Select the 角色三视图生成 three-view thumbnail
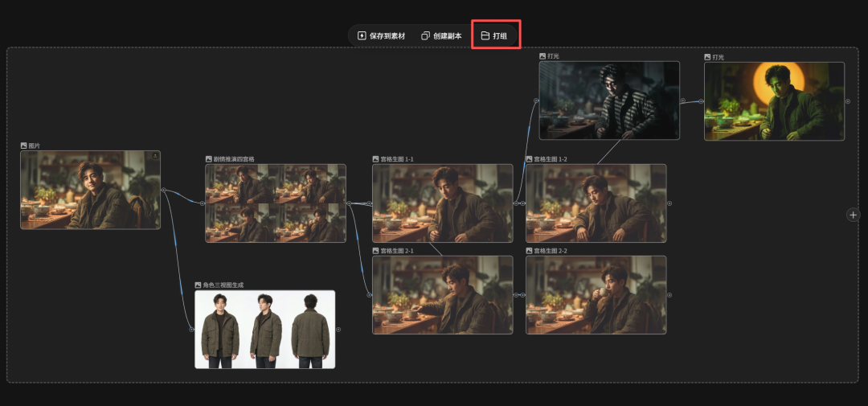 [x=265, y=329]
